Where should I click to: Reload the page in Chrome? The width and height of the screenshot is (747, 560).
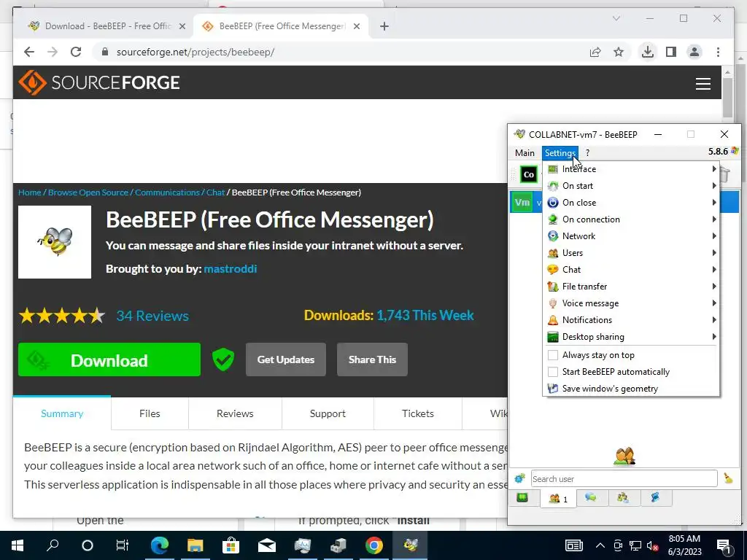(76, 52)
